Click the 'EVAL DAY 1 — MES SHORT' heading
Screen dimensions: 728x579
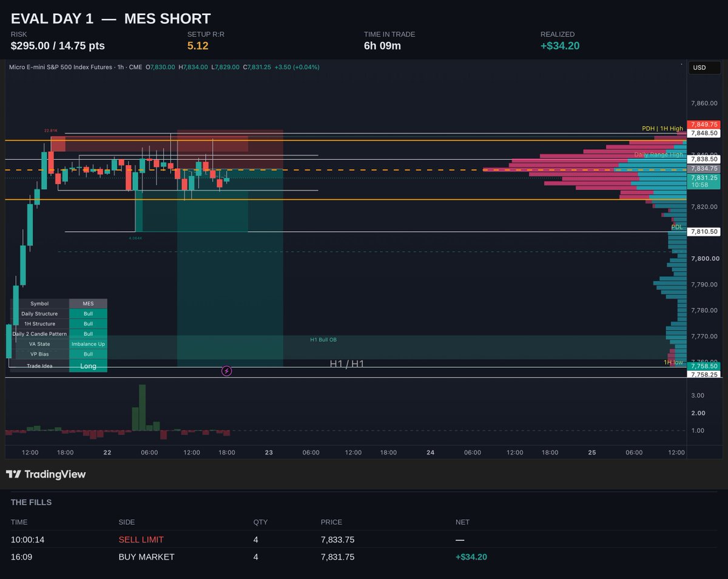coord(111,19)
